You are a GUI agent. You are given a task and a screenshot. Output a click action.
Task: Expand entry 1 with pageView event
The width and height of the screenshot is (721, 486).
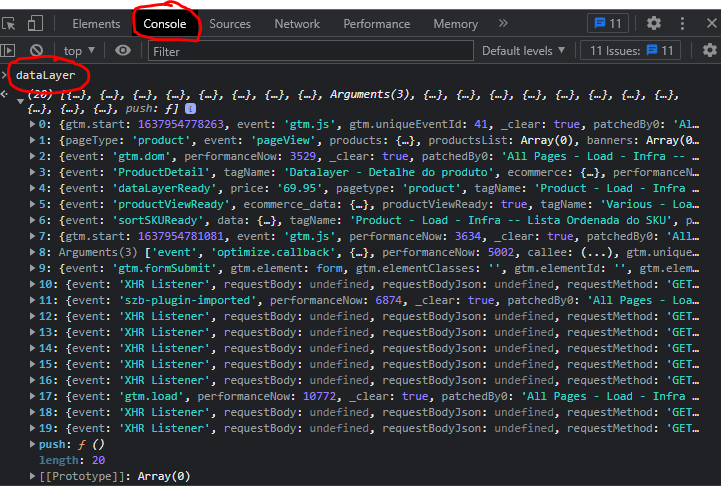point(32,140)
